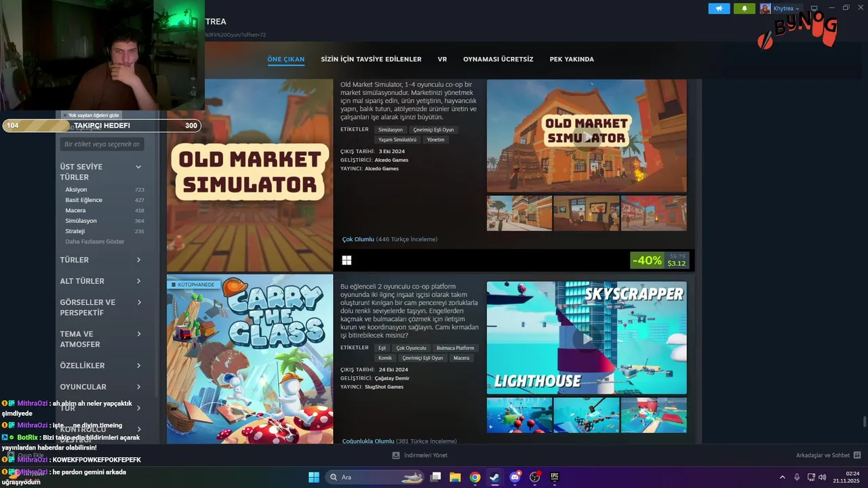Open the Khytrea account dropdown
Viewport: 868px width, 488px height.
(x=787, y=8)
